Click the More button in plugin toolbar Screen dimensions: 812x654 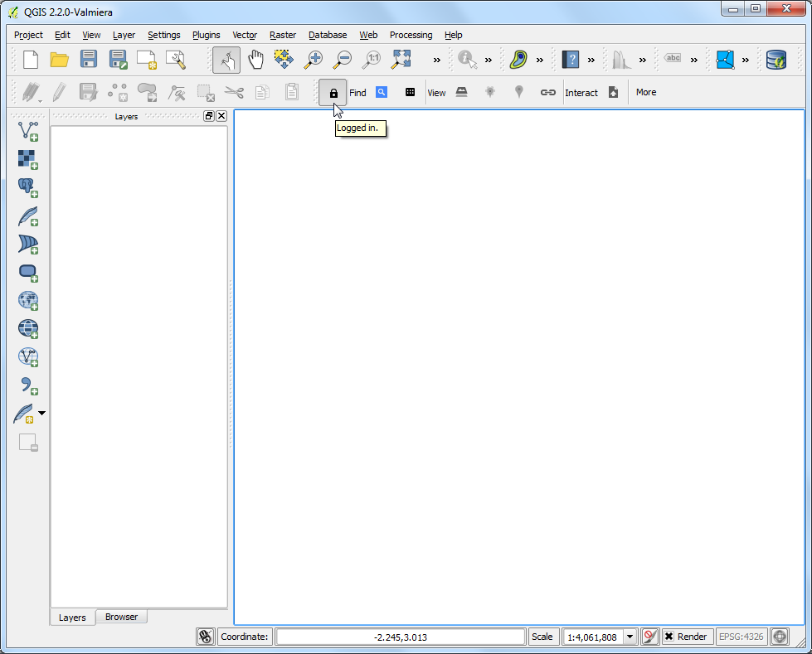pyautogui.click(x=646, y=93)
